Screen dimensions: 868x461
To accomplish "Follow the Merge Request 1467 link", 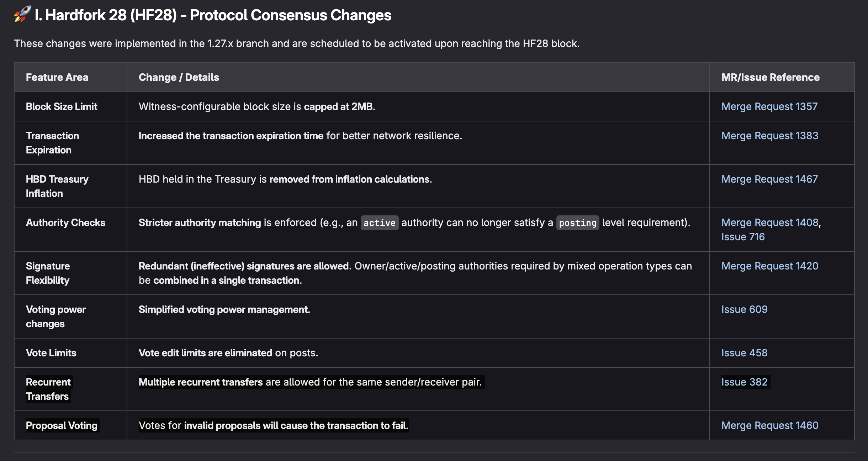I will tap(769, 179).
